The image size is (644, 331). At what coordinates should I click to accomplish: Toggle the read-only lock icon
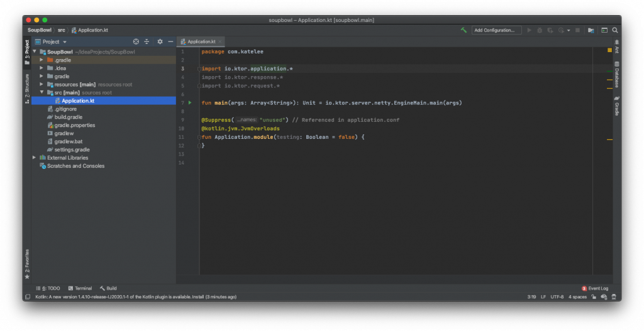(594, 297)
